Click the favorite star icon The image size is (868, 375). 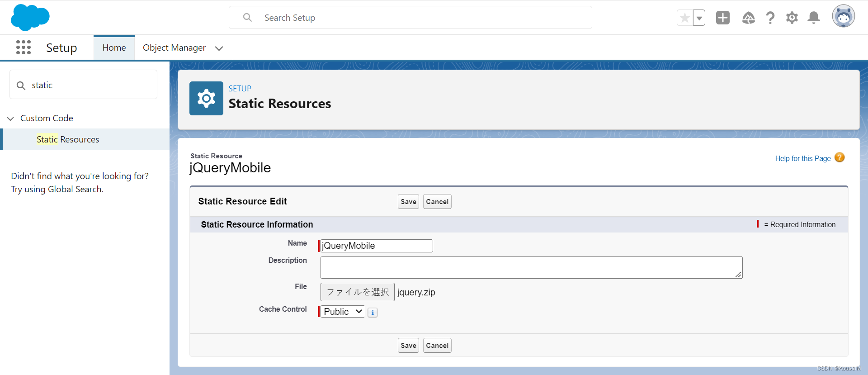tap(684, 18)
